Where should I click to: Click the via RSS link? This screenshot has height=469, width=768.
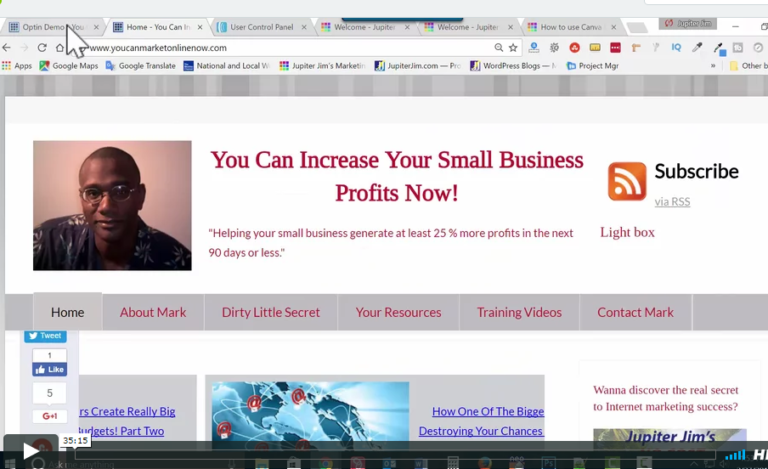(672, 202)
